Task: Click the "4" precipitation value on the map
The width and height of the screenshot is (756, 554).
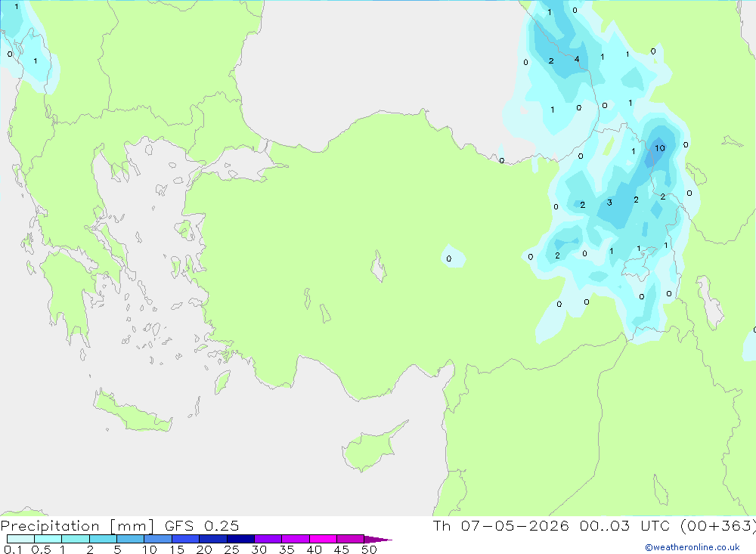Action: (x=577, y=59)
